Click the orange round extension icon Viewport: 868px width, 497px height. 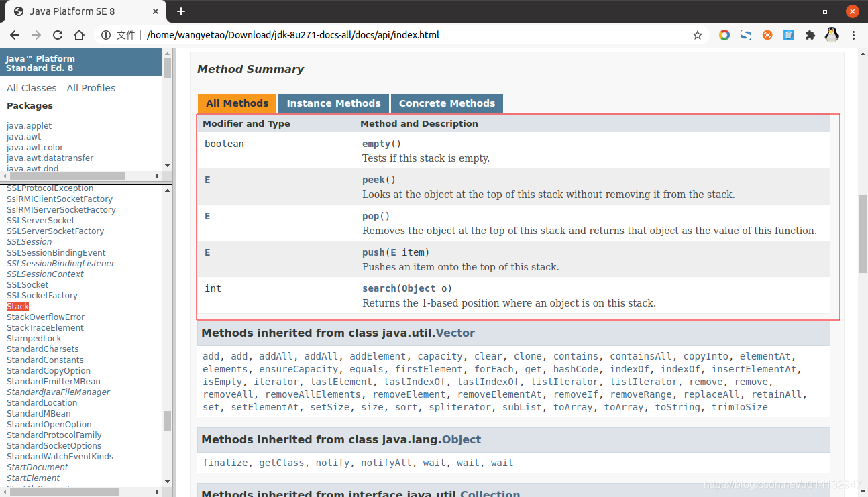coord(767,35)
